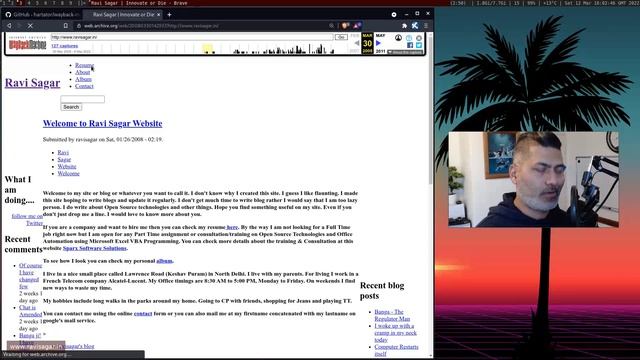640x360 pixels.
Task: Open Wayback help icon
Action: pyautogui.click(x=409, y=38)
